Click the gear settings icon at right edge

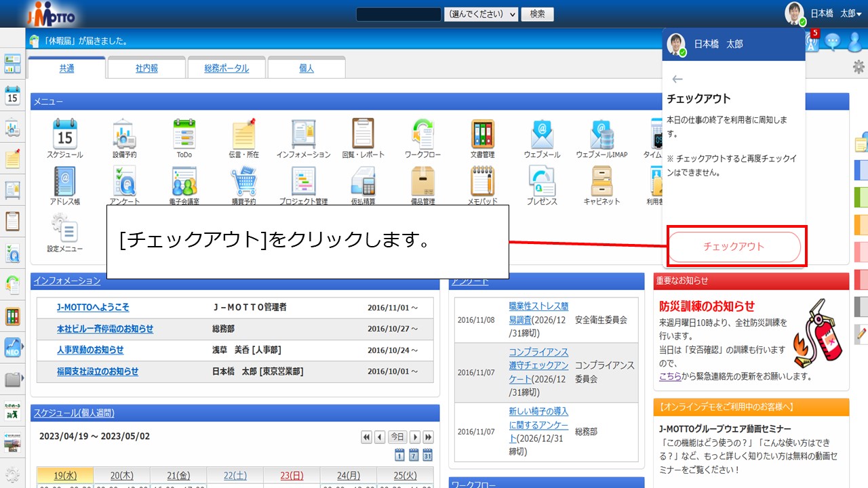[x=859, y=66]
